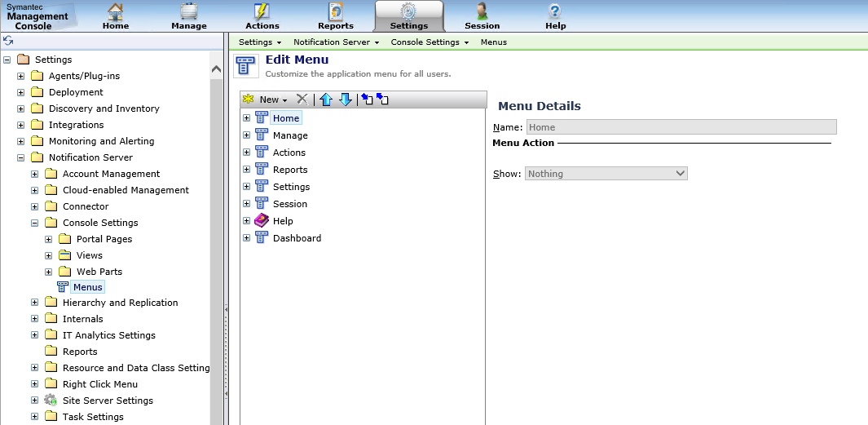Screen dimensions: 868x425
Task: Expand the Agents/Plug-ins folder
Action: tap(20, 76)
